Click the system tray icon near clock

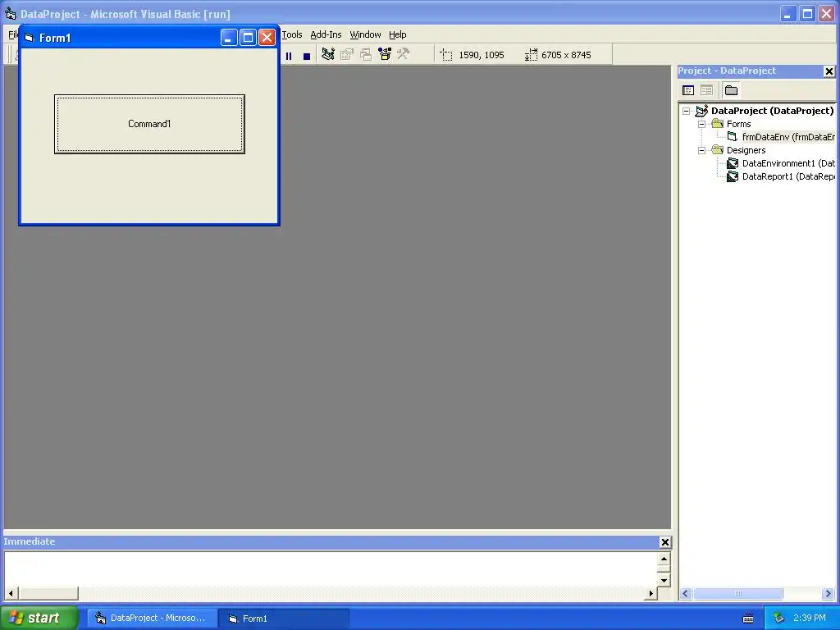tap(778, 619)
